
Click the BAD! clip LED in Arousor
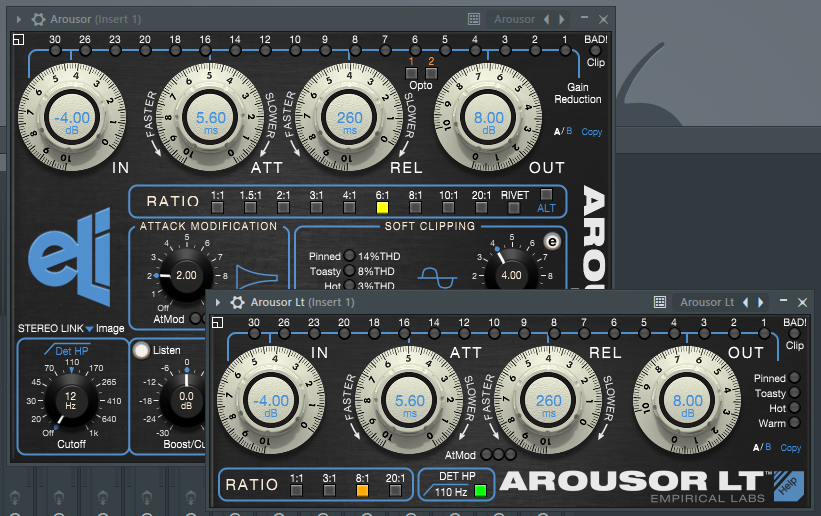tap(595, 50)
